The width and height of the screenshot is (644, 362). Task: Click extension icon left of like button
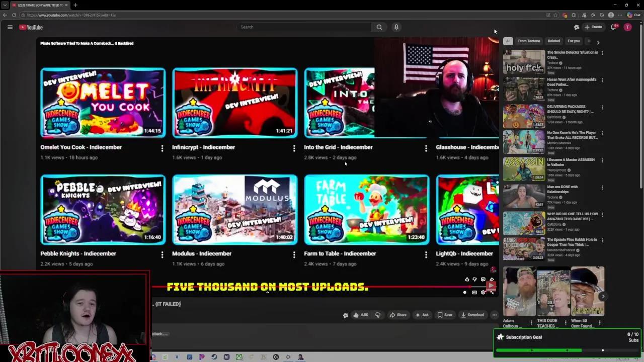[x=345, y=315]
